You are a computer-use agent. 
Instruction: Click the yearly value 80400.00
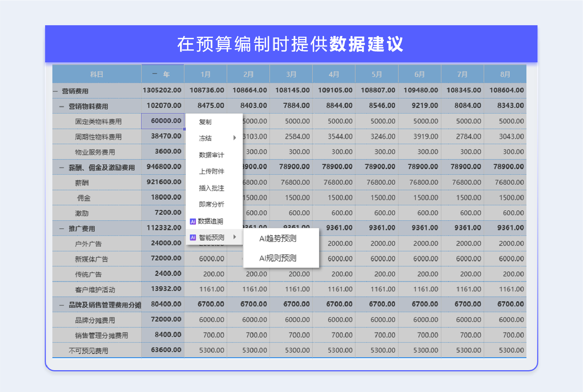[166, 304]
